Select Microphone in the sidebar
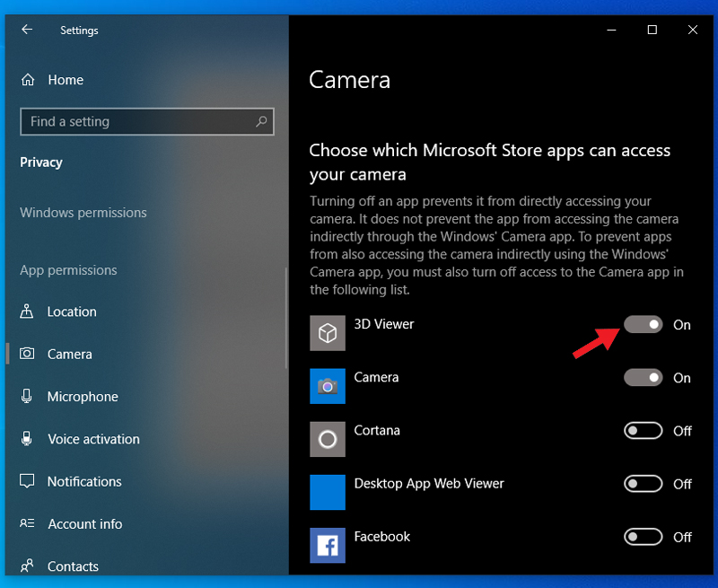Image resolution: width=718 pixels, height=588 pixels. (83, 397)
